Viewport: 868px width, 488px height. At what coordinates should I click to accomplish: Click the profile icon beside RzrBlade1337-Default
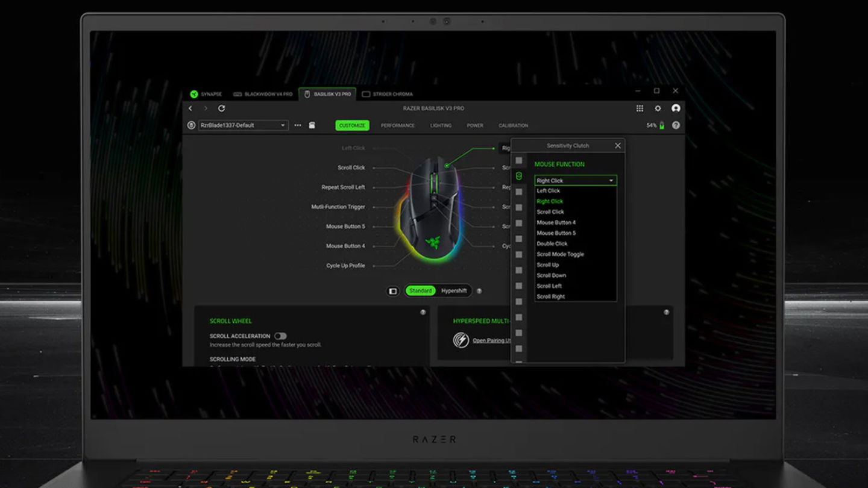pos(191,125)
